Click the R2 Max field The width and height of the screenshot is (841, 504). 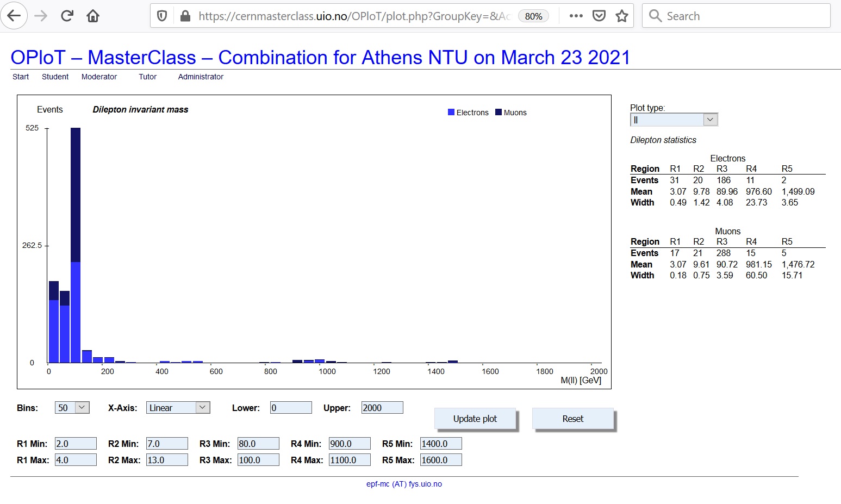(x=167, y=460)
